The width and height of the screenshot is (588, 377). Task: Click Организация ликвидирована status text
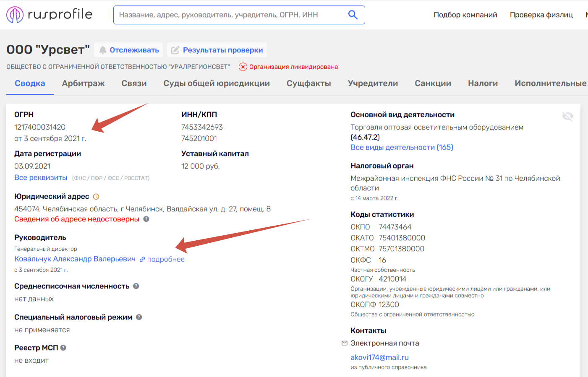point(293,67)
